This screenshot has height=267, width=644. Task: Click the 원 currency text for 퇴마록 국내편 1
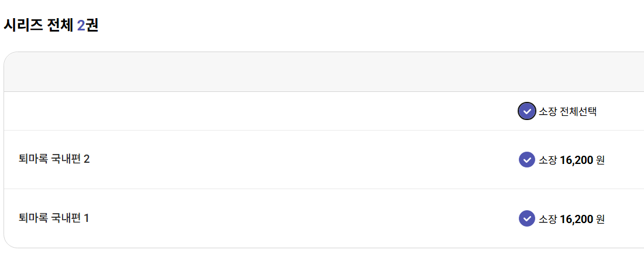pyautogui.click(x=600, y=219)
